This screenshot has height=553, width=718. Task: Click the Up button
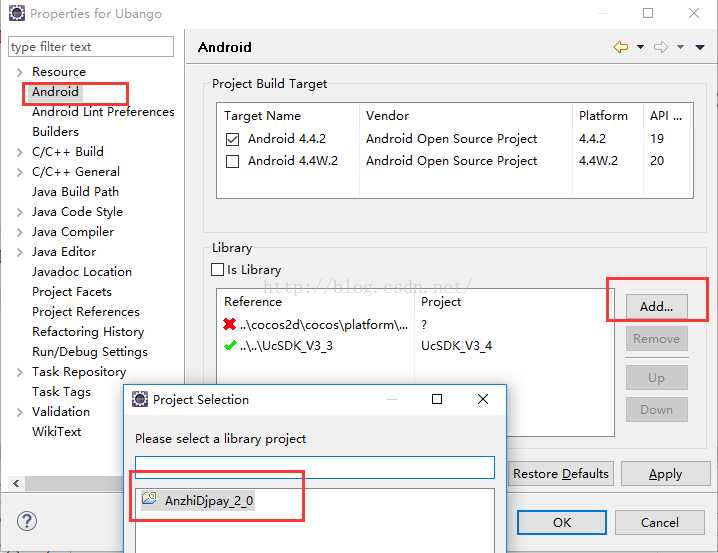(x=657, y=378)
